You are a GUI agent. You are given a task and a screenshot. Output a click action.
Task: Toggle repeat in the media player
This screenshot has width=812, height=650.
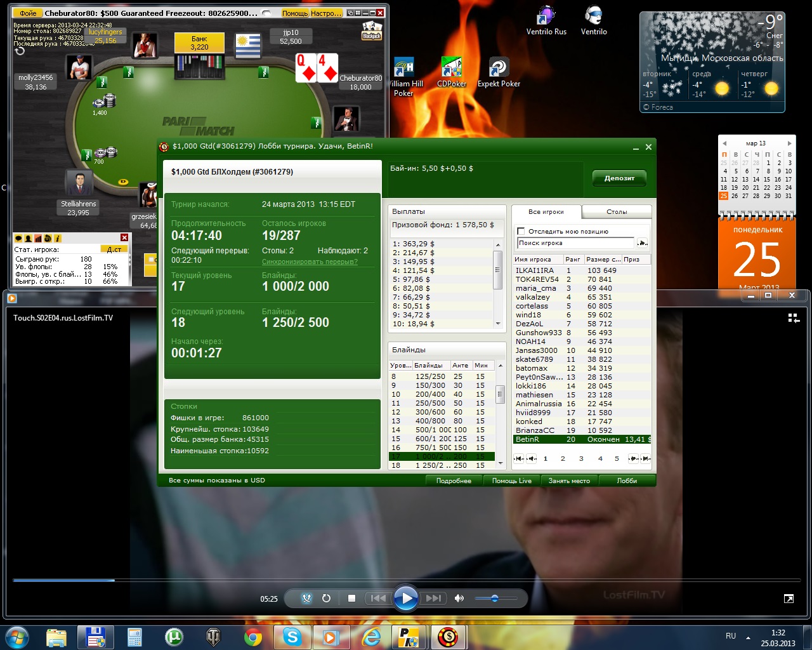(x=326, y=598)
